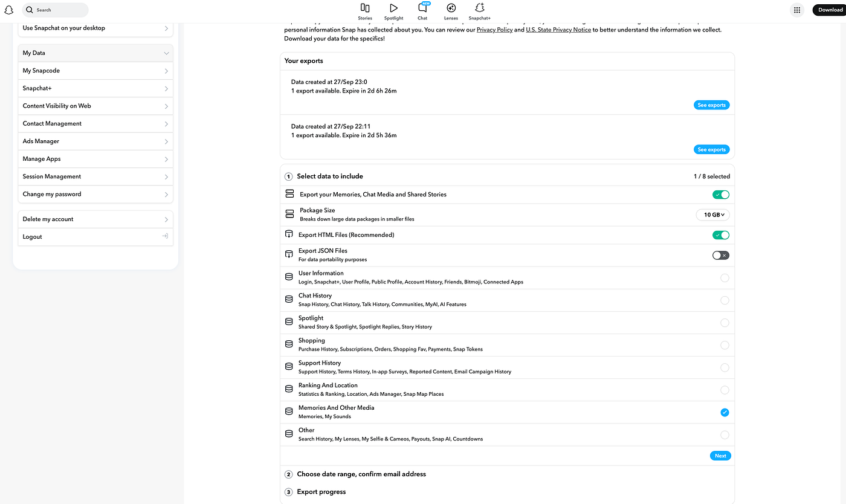Open Snapchat+ from the top navigation
The image size is (846, 504).
(480, 11)
